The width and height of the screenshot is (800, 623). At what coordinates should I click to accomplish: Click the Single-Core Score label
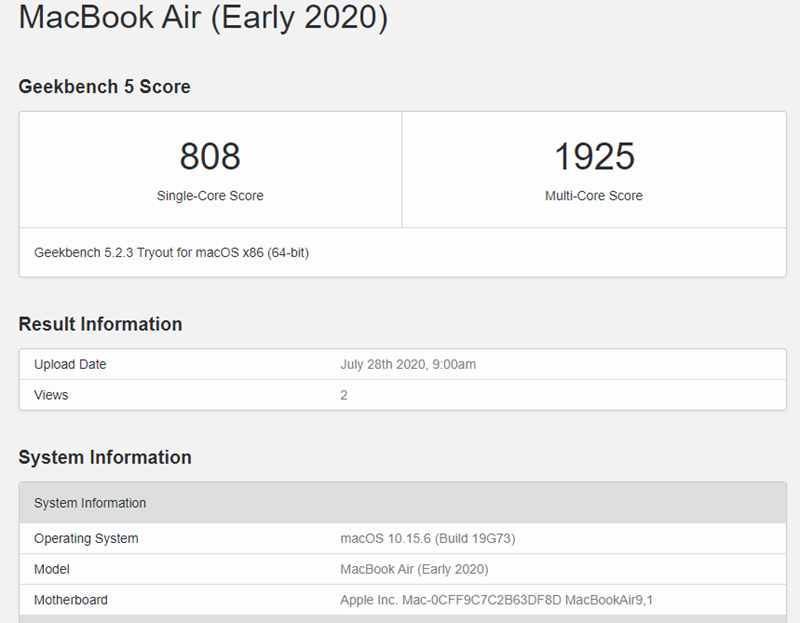210,196
